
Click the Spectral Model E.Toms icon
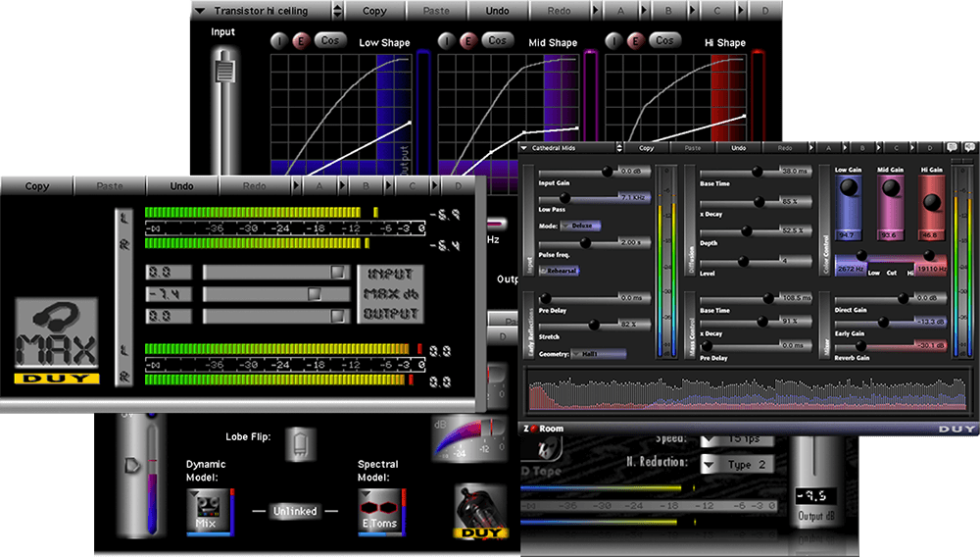tap(378, 511)
